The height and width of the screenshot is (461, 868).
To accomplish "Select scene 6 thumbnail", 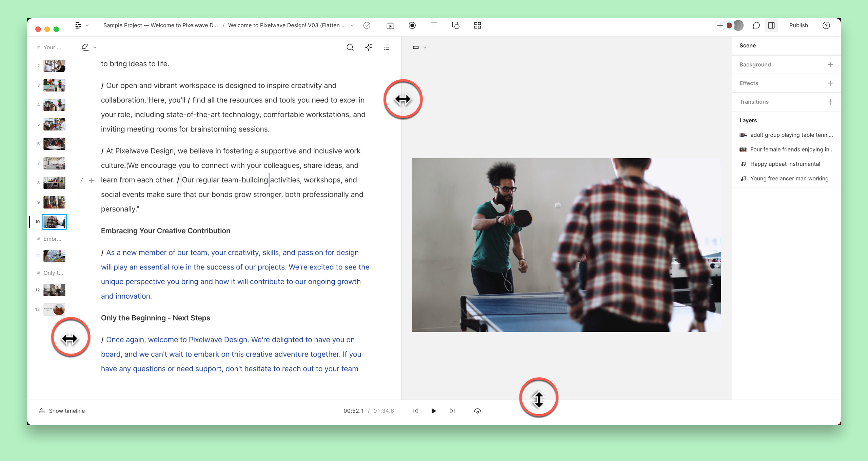I will click(x=54, y=144).
